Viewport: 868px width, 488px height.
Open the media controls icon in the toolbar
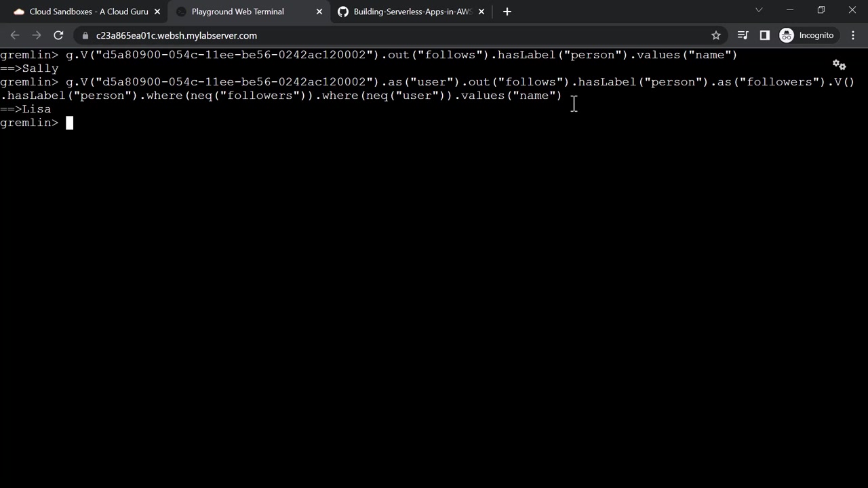[743, 35]
